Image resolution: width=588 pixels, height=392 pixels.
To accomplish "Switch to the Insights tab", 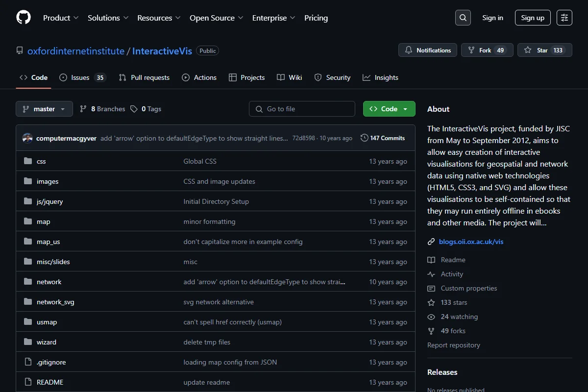I will click(380, 77).
